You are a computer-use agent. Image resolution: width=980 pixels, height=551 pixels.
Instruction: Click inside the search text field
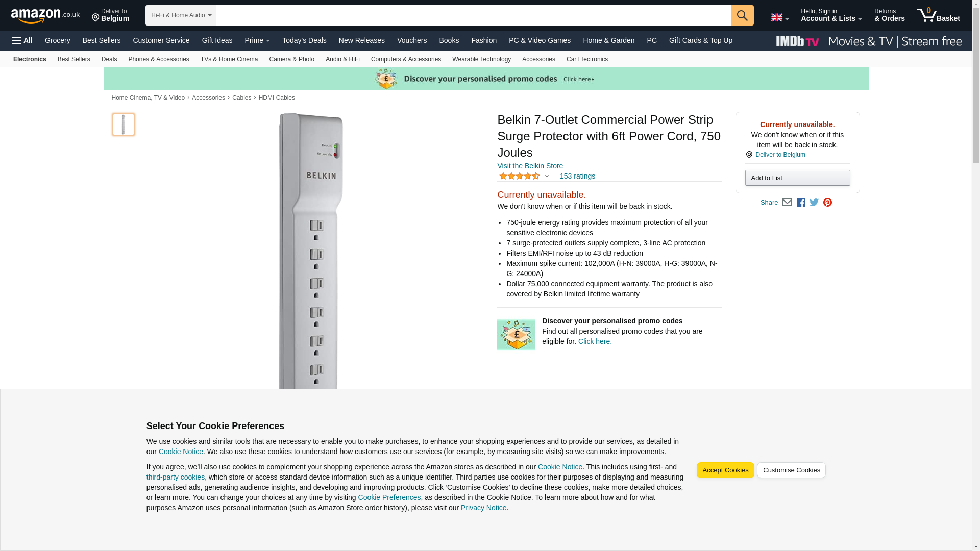coord(473,15)
